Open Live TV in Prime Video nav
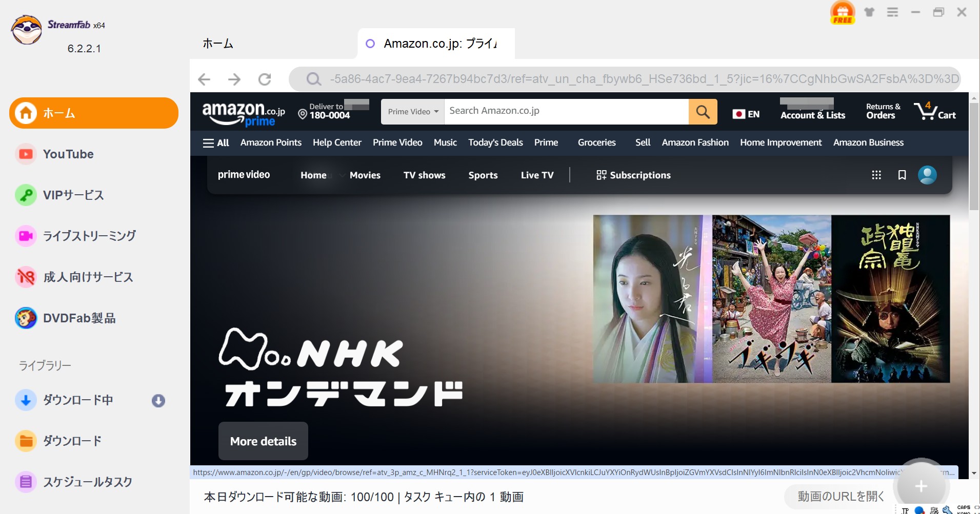This screenshot has height=514, width=980. [x=537, y=175]
